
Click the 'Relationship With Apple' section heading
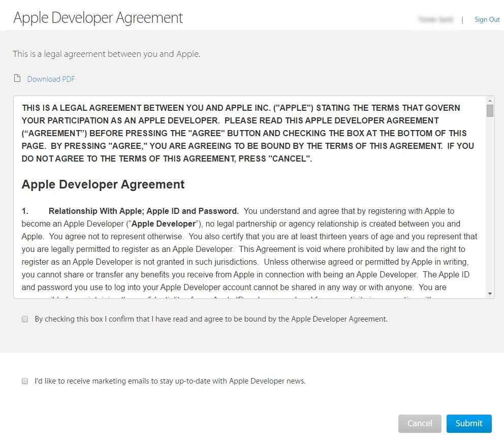(143, 211)
